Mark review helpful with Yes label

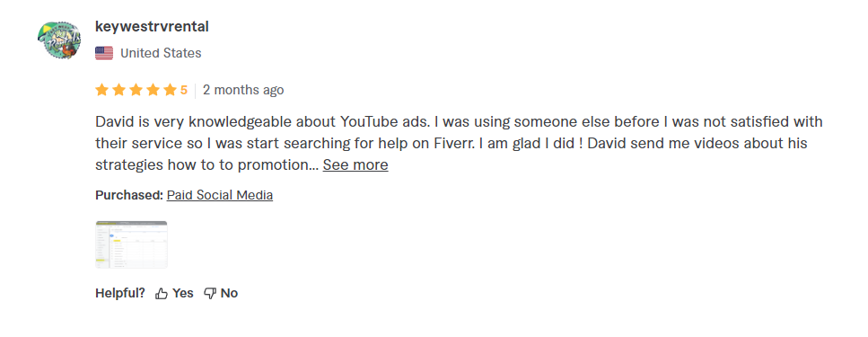pos(183,293)
